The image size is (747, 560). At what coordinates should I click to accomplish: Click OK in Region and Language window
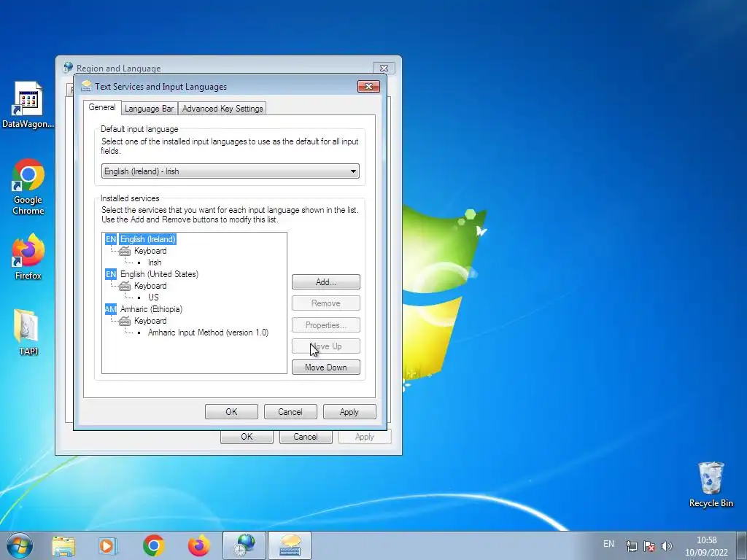(x=247, y=437)
